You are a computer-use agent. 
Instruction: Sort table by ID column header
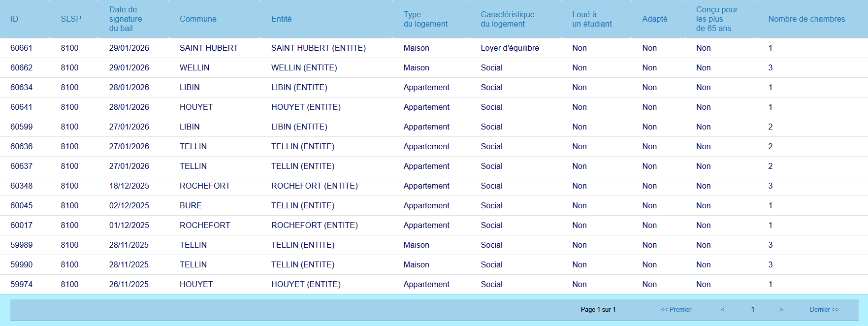coord(14,19)
